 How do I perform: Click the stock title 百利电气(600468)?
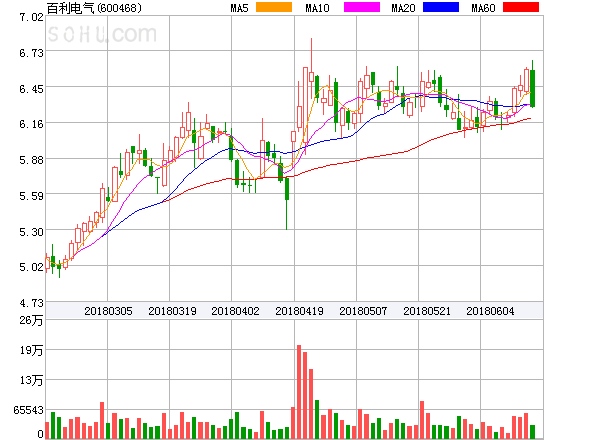[94, 8]
